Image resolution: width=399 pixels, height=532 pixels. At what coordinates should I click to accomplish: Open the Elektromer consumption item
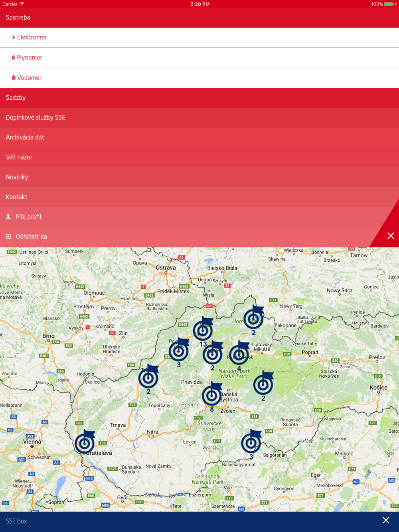pos(32,37)
